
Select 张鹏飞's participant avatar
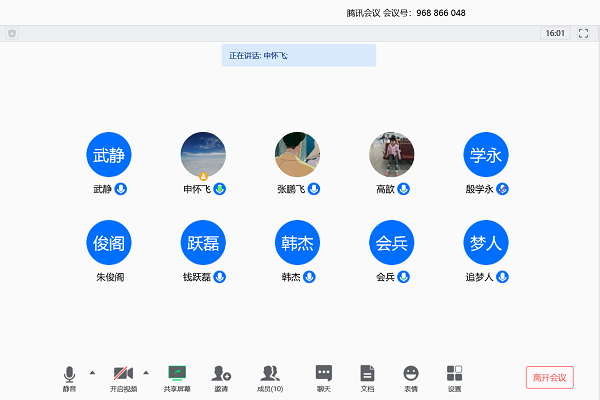tap(297, 155)
